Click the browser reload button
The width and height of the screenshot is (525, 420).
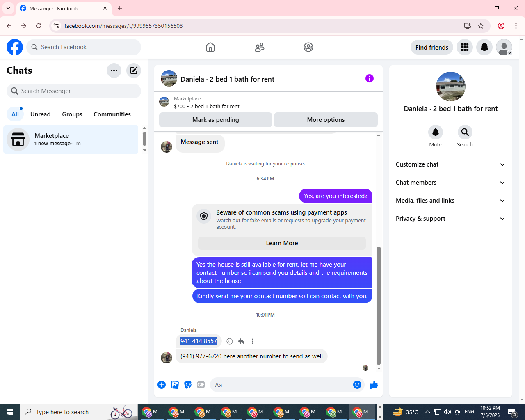pos(39,26)
